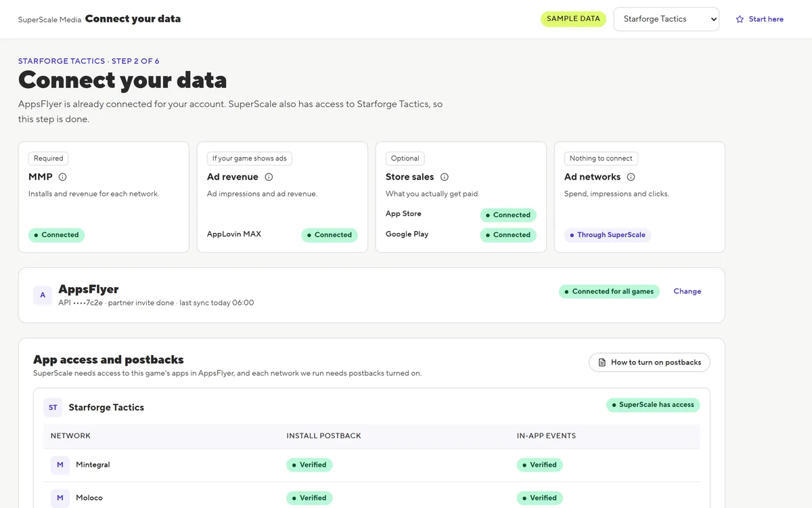The width and height of the screenshot is (812, 508).
Task: Click the App Store label
Action: [403, 214]
